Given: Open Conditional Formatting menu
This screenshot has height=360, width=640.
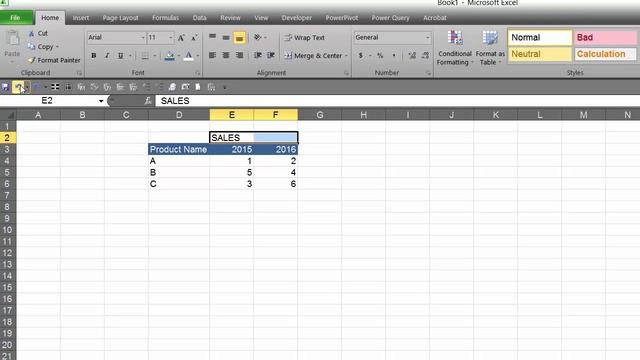Looking at the screenshot, I should pyautogui.click(x=455, y=48).
